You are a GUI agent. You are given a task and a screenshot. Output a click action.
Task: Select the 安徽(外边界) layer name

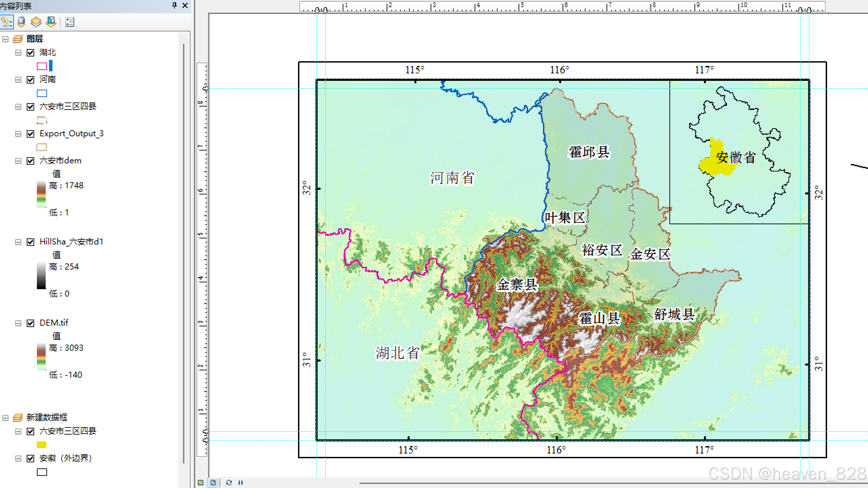[65, 458]
